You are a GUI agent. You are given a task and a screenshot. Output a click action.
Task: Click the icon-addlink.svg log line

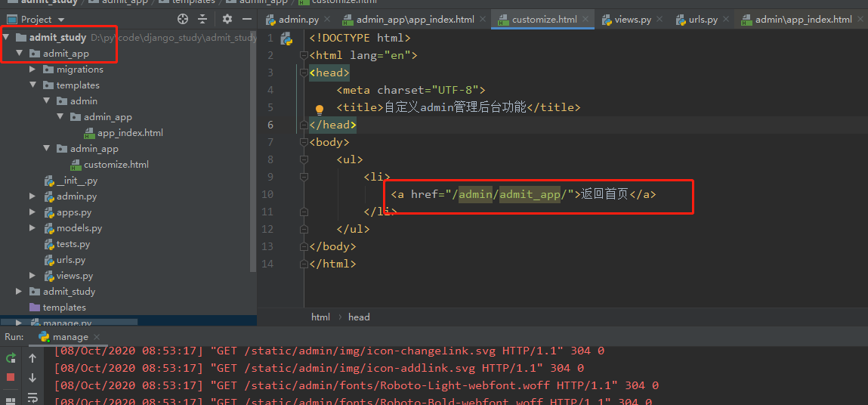(x=319, y=368)
